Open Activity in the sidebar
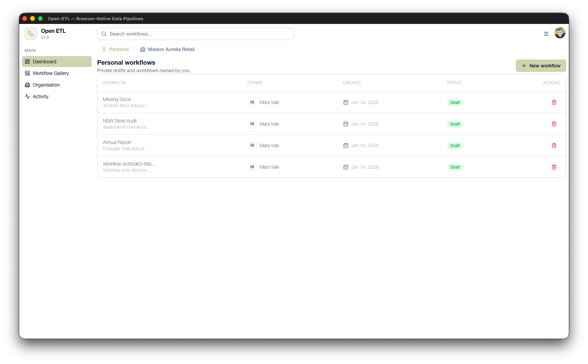The width and height of the screenshot is (588, 364). tap(57, 96)
